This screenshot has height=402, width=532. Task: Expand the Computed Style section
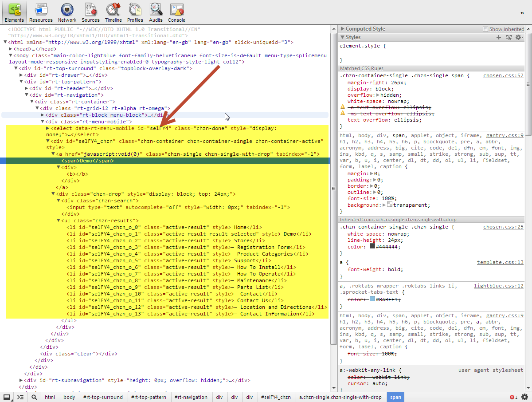coord(342,29)
